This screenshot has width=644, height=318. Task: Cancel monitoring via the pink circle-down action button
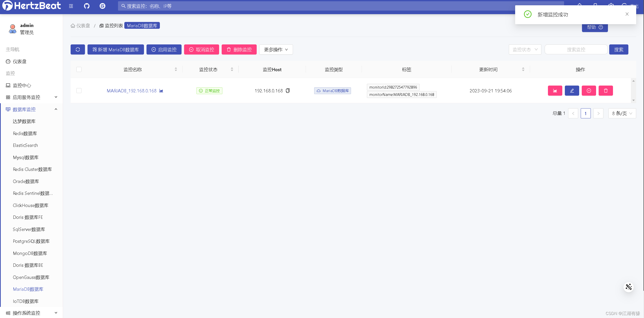pos(589,91)
